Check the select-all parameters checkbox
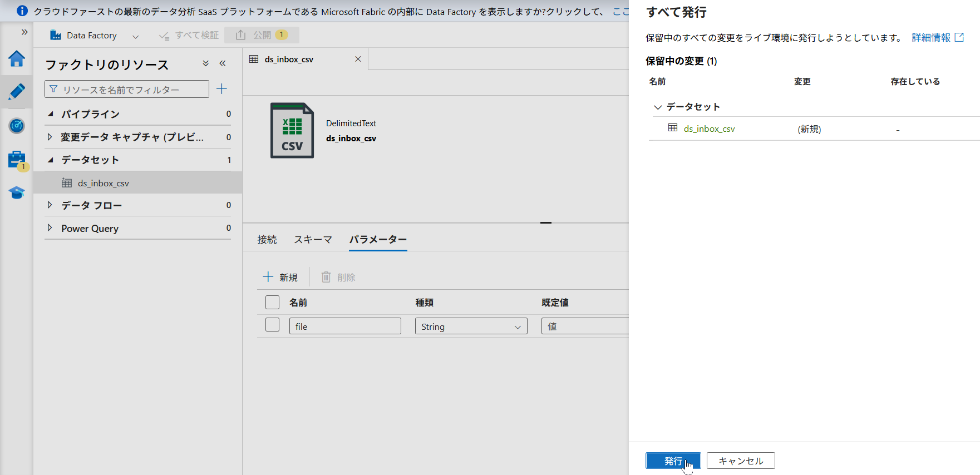The image size is (980, 475). click(272, 302)
